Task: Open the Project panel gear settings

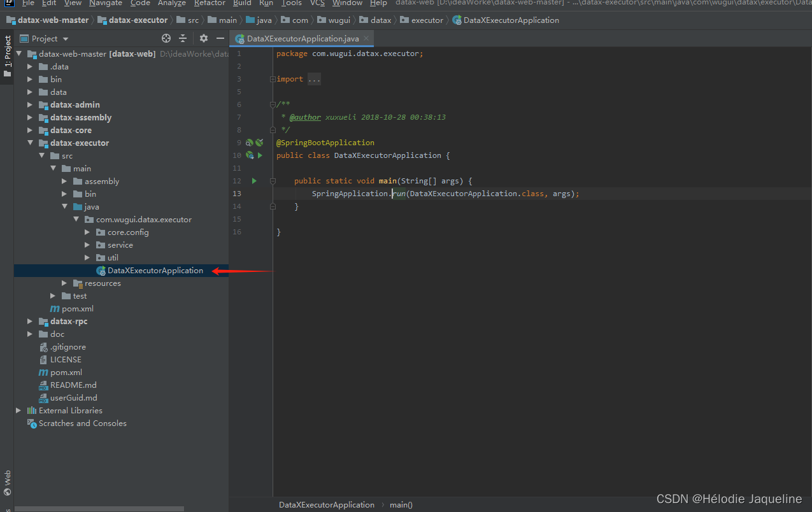Action: click(204, 39)
